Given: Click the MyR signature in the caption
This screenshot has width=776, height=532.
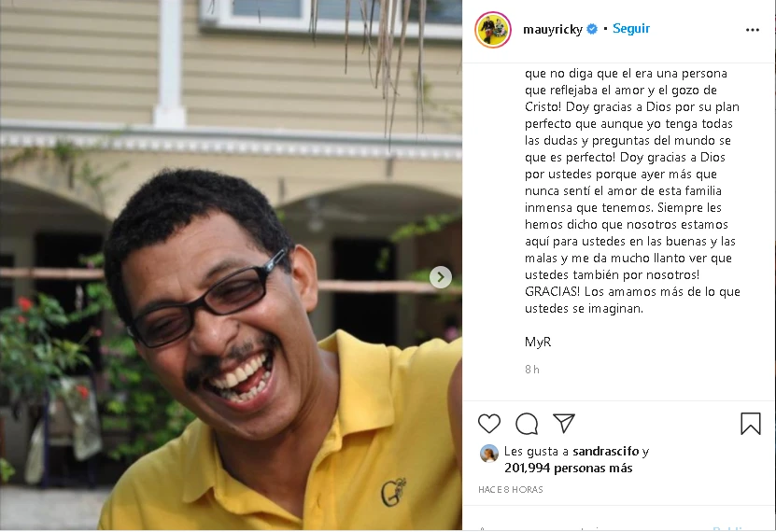Looking at the screenshot, I should 538,343.
